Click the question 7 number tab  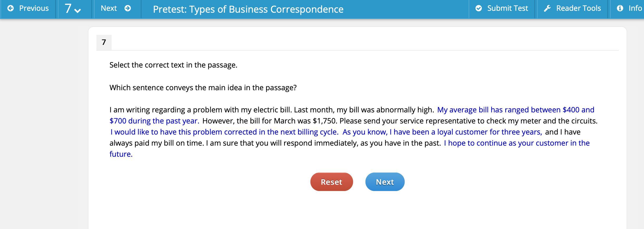coord(104,42)
